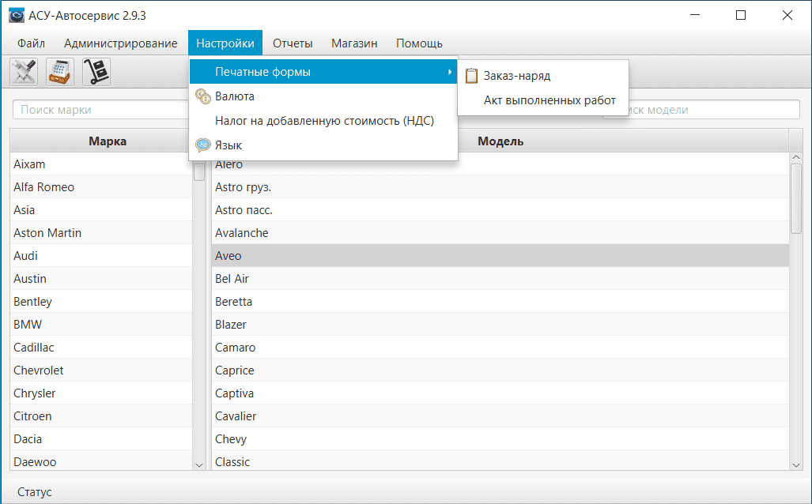The height and width of the screenshot is (504, 812).
Task: Click the app logo in the title bar
Action: [16, 15]
